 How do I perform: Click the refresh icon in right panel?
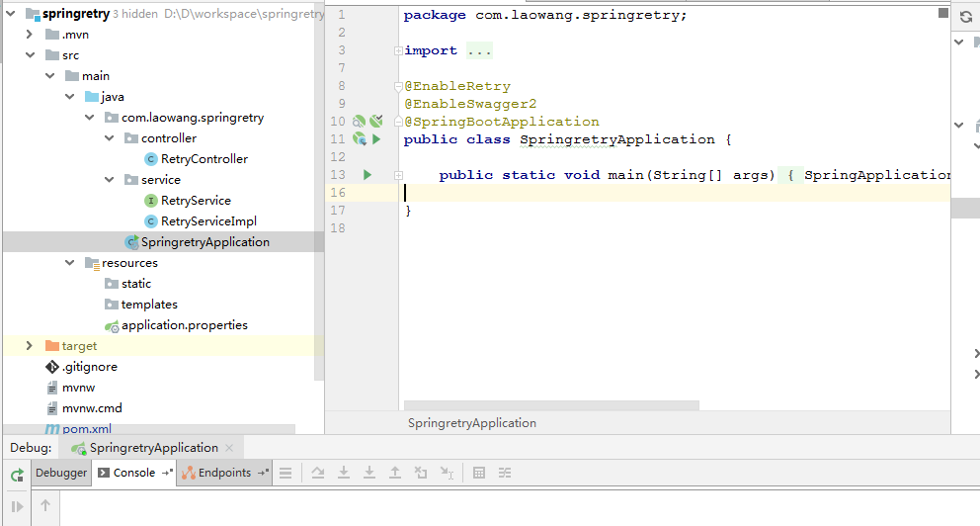[x=965, y=17]
